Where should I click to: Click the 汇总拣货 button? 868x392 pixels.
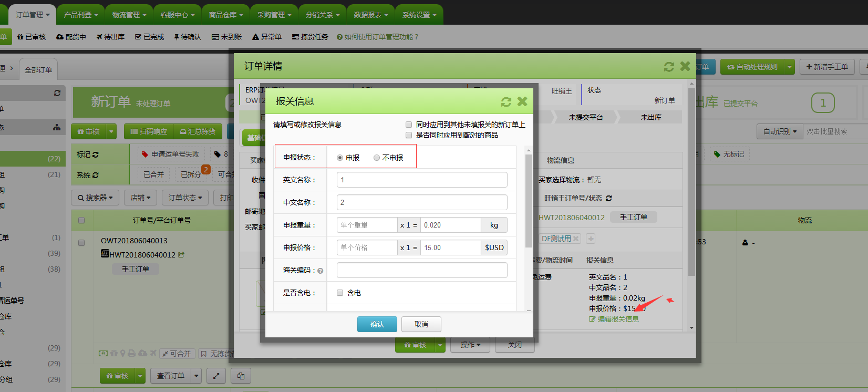[x=198, y=131]
